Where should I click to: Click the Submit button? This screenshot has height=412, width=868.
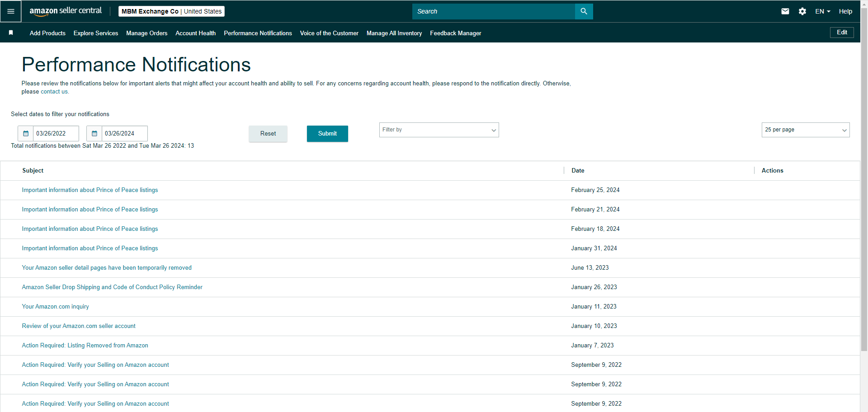tap(327, 133)
